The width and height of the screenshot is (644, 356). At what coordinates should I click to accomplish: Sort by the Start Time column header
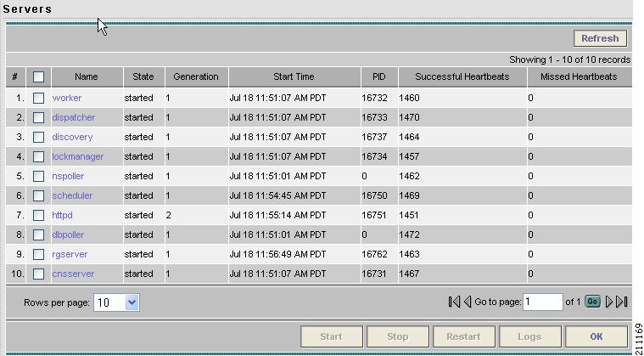(294, 76)
